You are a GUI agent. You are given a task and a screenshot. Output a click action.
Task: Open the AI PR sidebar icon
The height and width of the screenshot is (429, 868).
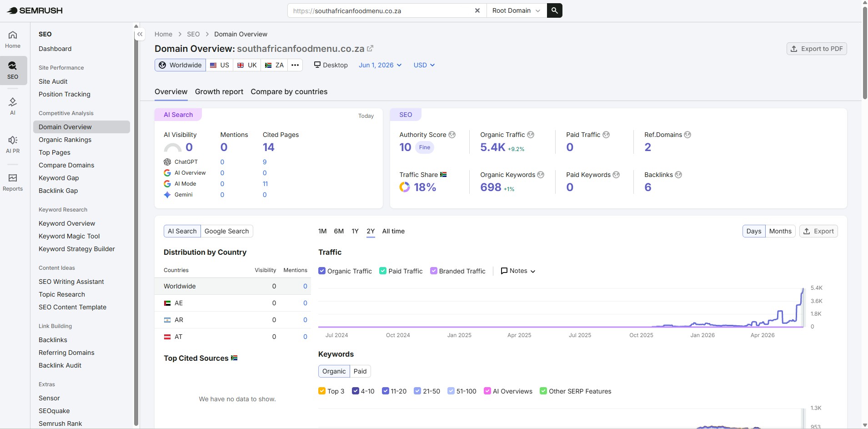[x=13, y=144]
